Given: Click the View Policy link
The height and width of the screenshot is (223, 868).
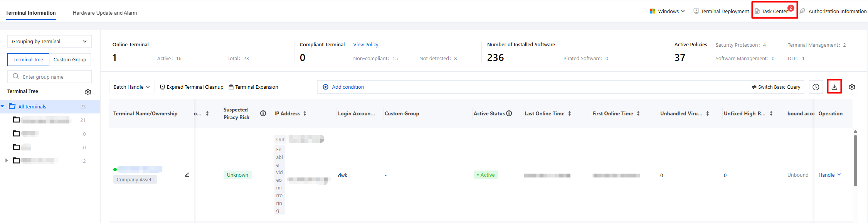Looking at the screenshot, I should tap(366, 44).
